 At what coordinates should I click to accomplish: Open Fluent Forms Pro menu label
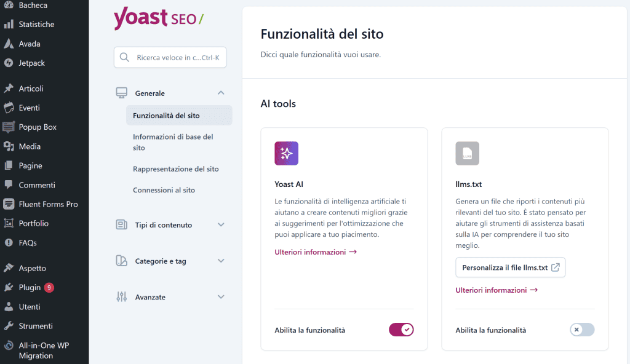(x=48, y=204)
